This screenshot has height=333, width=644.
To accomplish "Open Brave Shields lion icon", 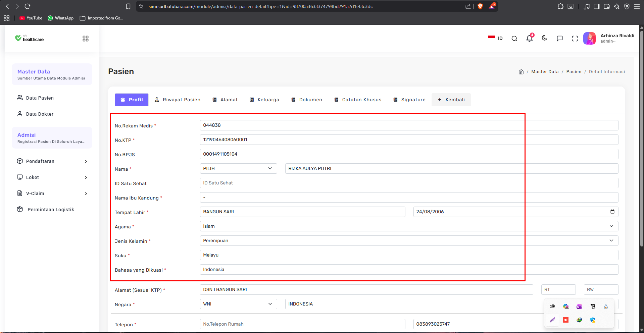I will 480,6.
